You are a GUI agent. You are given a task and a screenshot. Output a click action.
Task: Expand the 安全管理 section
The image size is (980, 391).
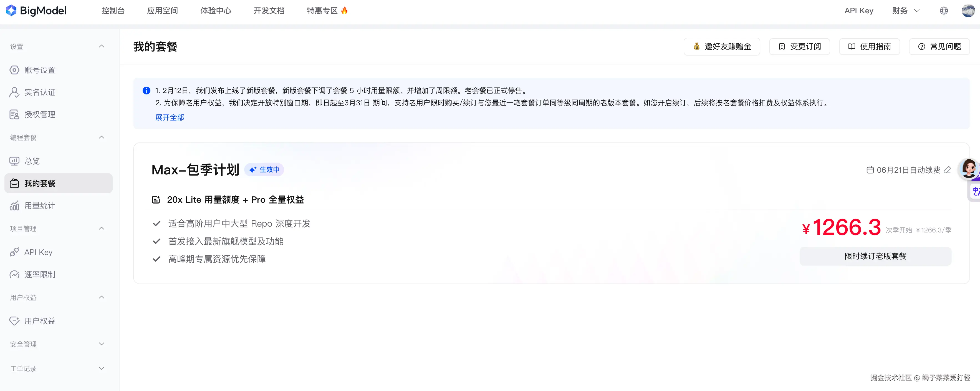point(101,344)
